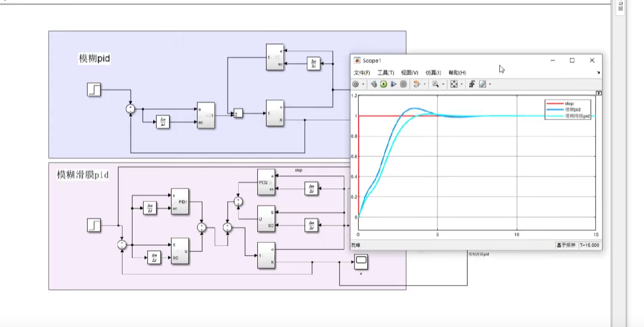Select the Triggers icon in Scope toolbar
The height and width of the screenshot is (327, 644).
click(472, 84)
